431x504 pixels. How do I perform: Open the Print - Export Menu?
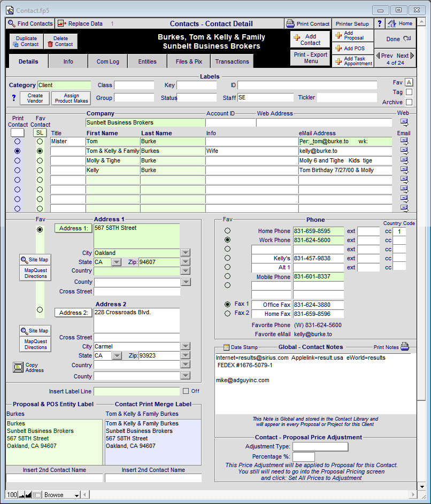tap(310, 58)
